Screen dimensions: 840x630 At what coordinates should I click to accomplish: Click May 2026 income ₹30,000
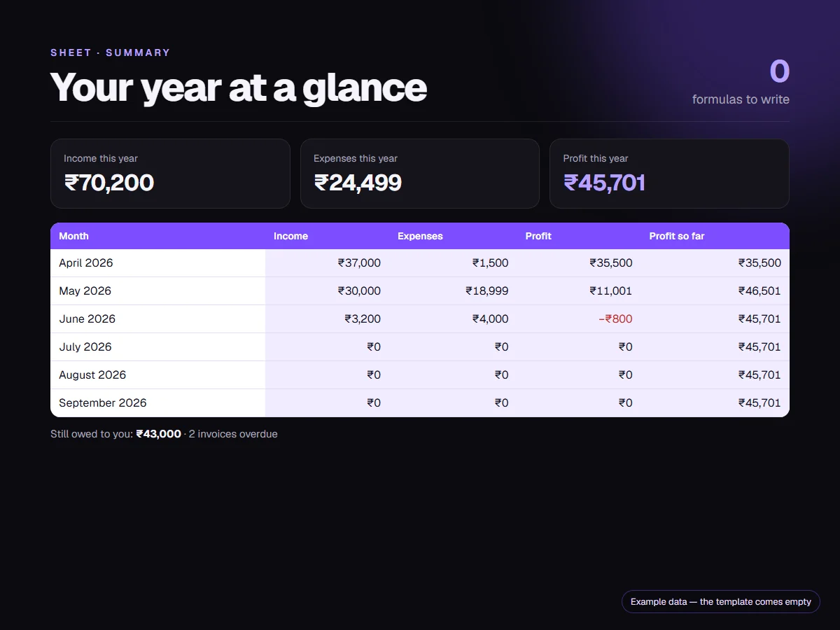pos(359,291)
